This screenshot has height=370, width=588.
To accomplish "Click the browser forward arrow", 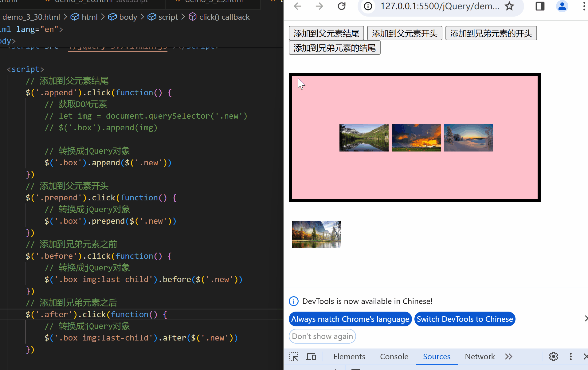I will pos(319,6).
